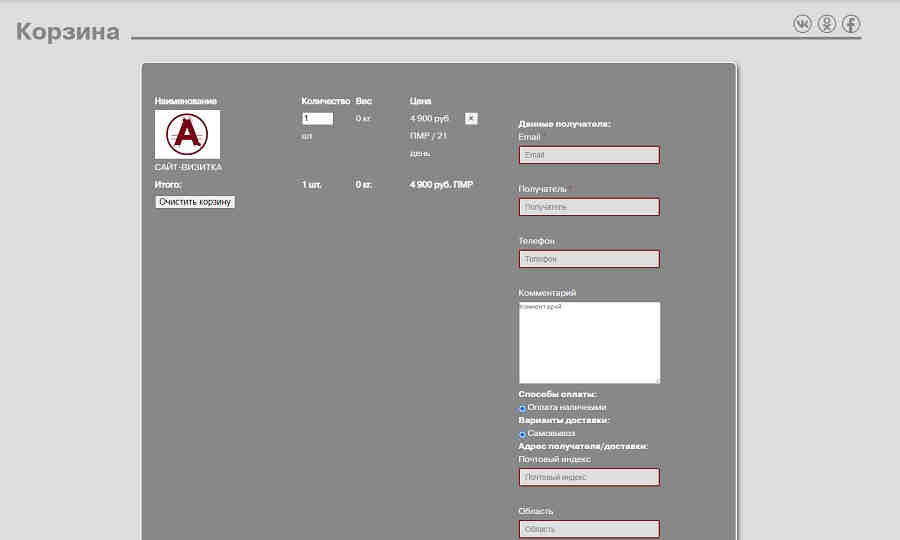
Task: Grab the comment textarea resize handle
Action: point(657,380)
